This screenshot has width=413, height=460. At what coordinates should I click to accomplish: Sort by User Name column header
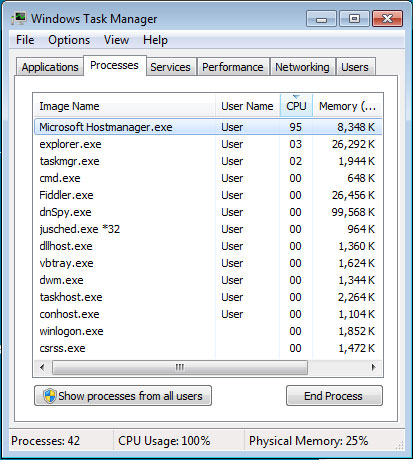pyautogui.click(x=247, y=106)
